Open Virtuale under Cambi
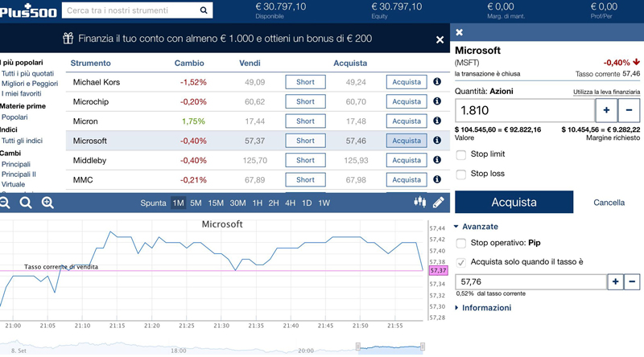644x357 pixels. tap(13, 184)
